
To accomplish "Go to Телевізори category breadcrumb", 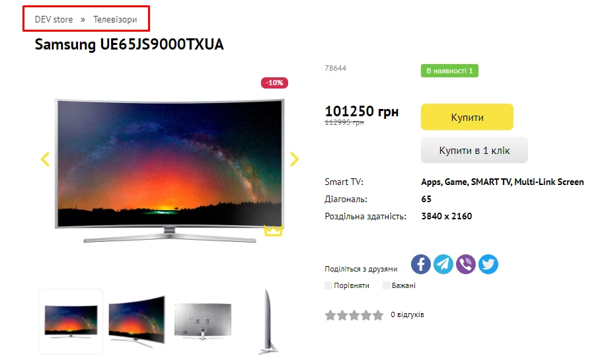I will (x=115, y=19).
